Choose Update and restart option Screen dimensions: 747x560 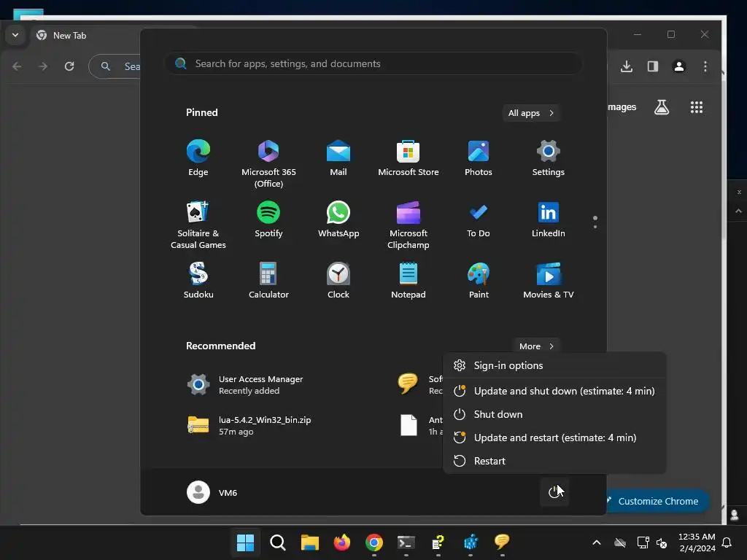[x=554, y=437]
